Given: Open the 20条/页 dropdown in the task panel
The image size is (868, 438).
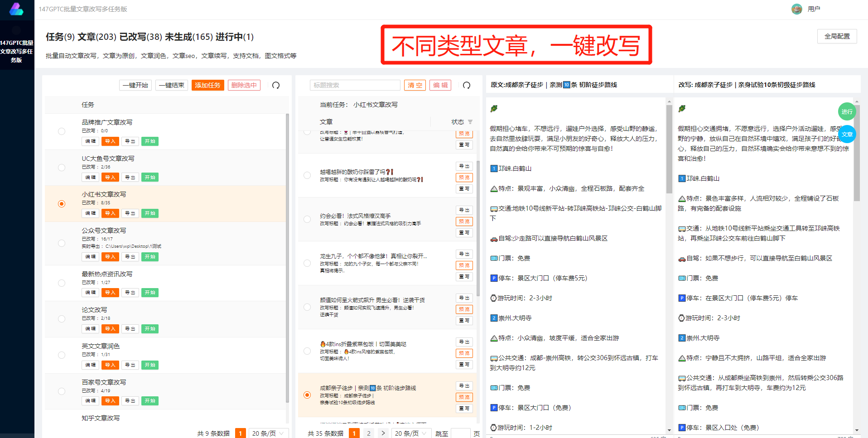Looking at the screenshot, I should click(x=269, y=433).
